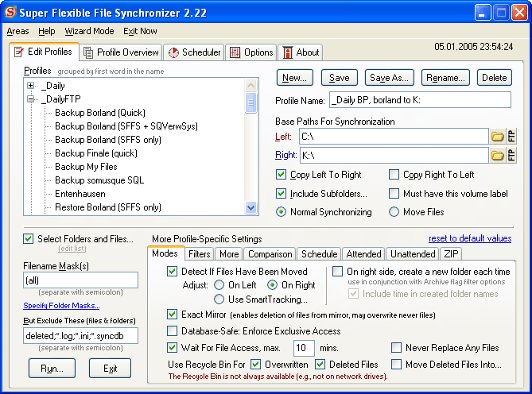This screenshot has width=532, height=394.
Task: Click the Super Flexible app title icon
Action: coord(10,12)
